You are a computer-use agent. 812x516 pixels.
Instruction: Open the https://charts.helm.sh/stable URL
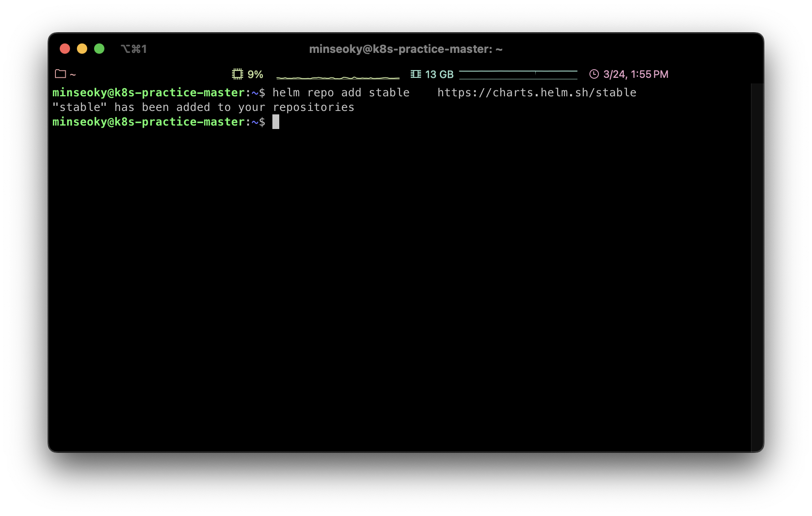(x=537, y=93)
